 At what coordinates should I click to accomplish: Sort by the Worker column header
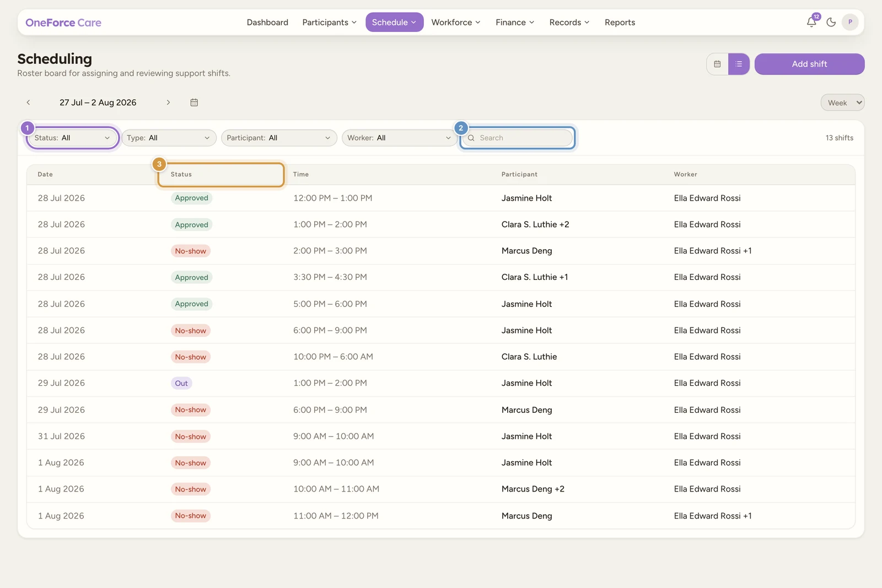click(685, 174)
